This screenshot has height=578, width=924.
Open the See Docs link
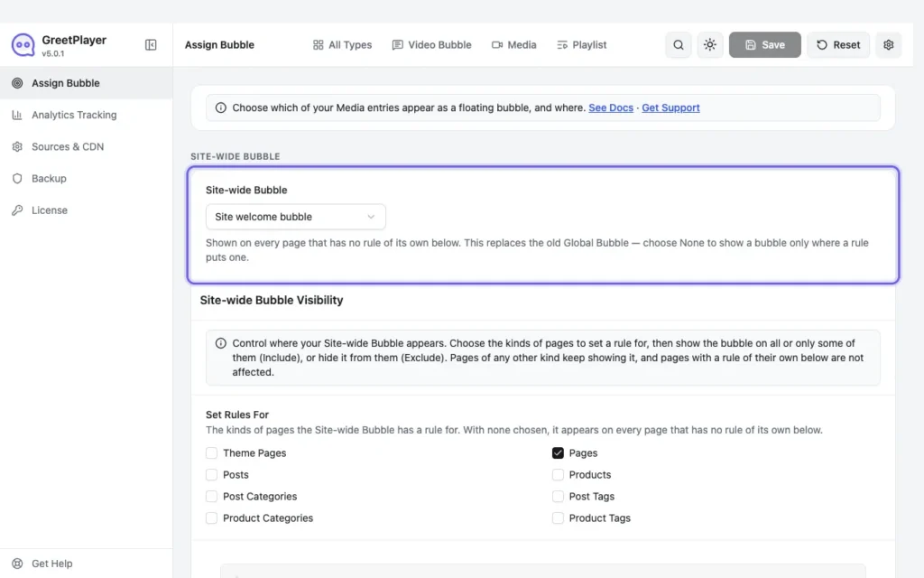(611, 108)
